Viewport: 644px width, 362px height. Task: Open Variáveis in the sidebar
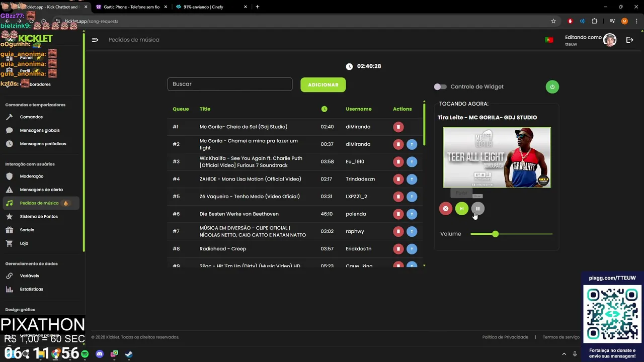tap(29, 276)
